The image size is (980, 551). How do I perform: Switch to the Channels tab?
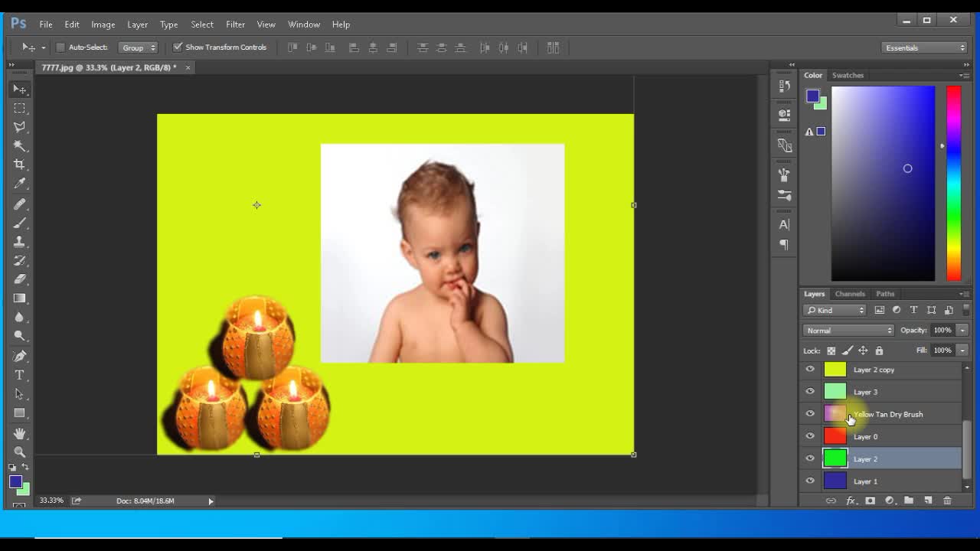(x=850, y=294)
